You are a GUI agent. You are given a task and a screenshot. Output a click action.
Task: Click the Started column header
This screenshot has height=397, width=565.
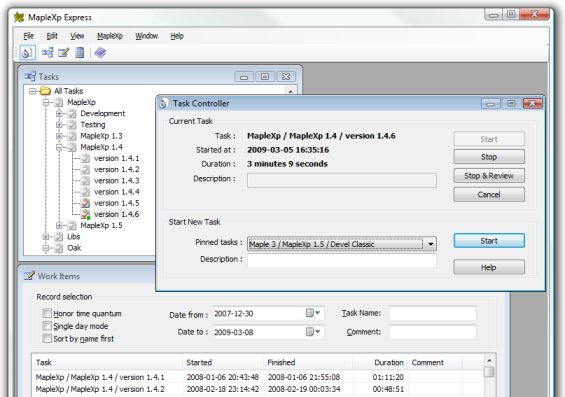[222, 362]
